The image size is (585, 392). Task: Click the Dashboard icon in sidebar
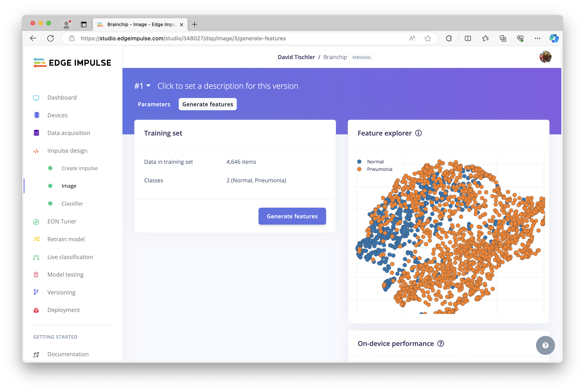click(x=36, y=97)
